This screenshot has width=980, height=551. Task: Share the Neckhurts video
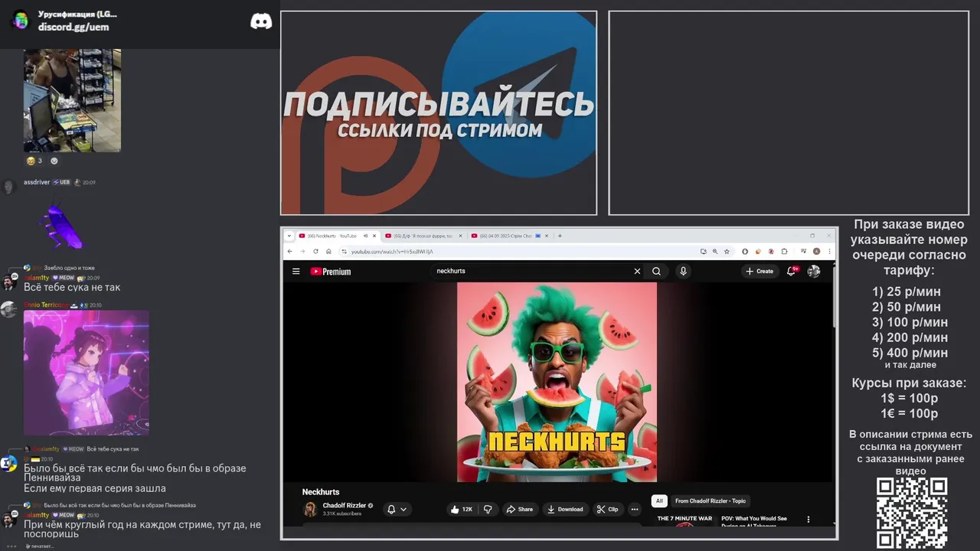[520, 509]
